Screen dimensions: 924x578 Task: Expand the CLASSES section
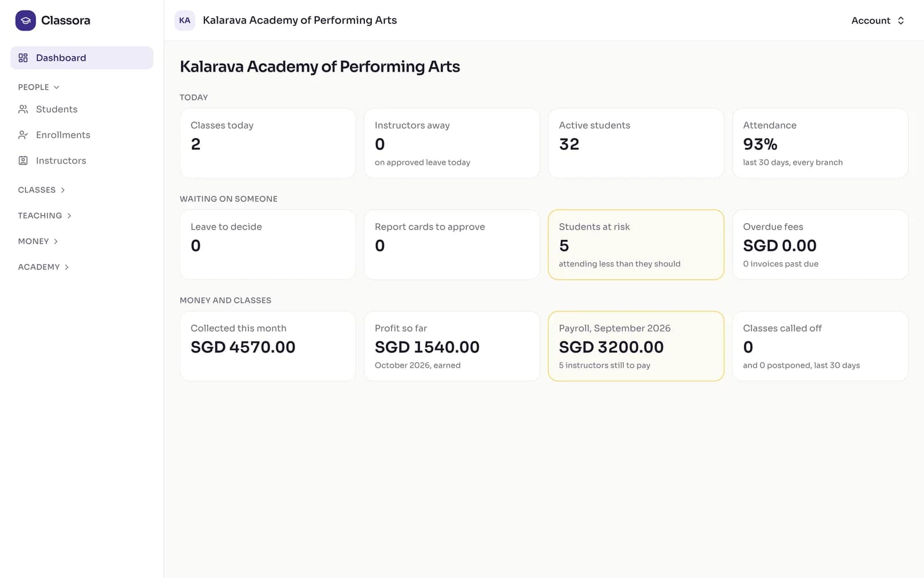click(x=42, y=190)
